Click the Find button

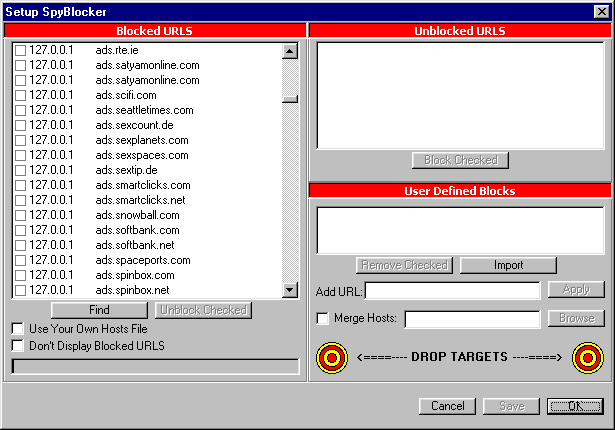tap(99, 310)
